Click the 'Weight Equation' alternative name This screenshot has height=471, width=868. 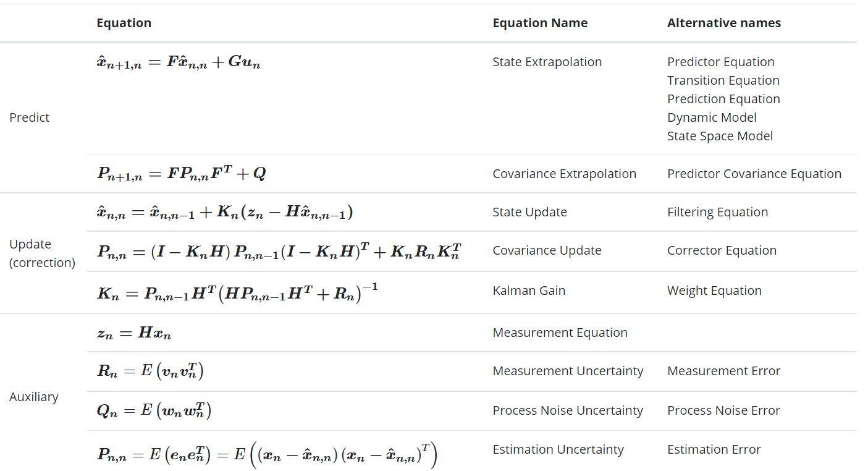(714, 291)
